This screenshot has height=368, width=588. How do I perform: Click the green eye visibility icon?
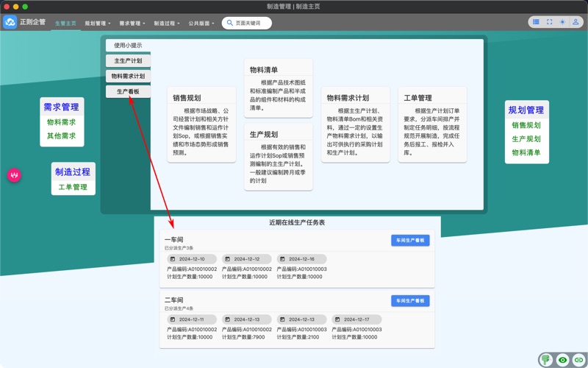coord(562,360)
